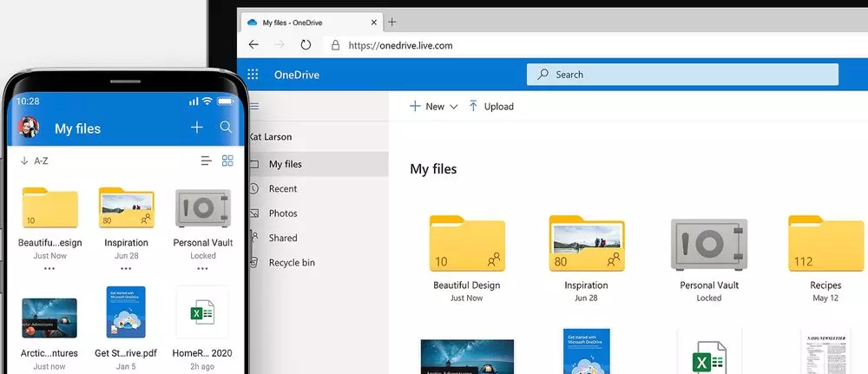Open Recycle bin in the sidebar
Image resolution: width=868 pixels, height=374 pixels.
click(292, 262)
